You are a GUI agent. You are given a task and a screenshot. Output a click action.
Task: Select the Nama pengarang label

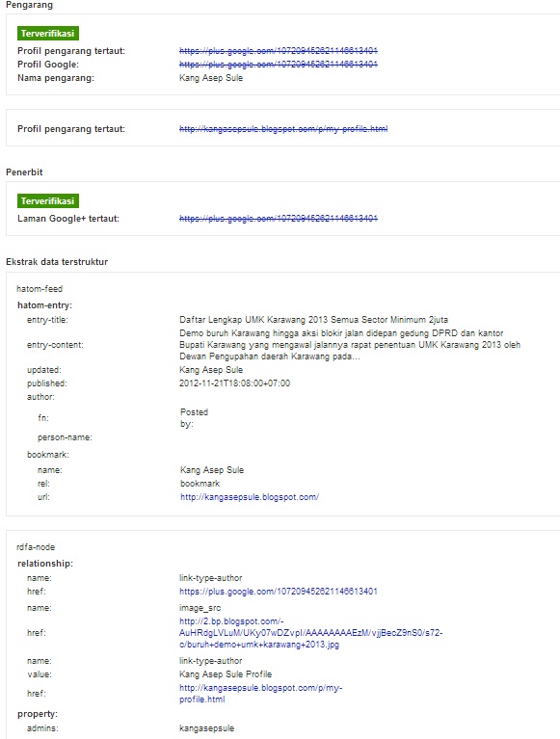click(56, 78)
